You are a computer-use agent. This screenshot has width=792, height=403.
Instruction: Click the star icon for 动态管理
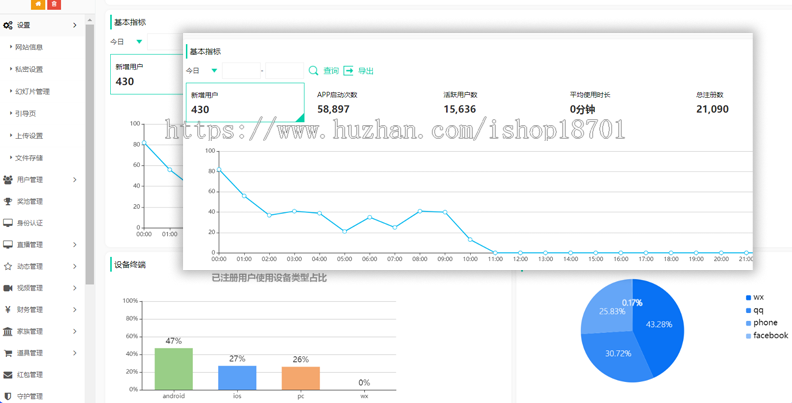point(8,267)
